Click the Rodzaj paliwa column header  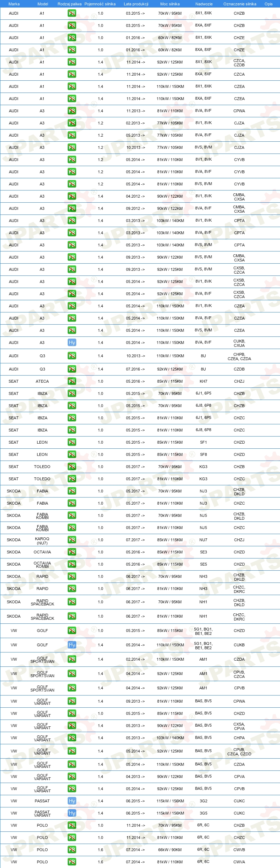coord(69,4)
